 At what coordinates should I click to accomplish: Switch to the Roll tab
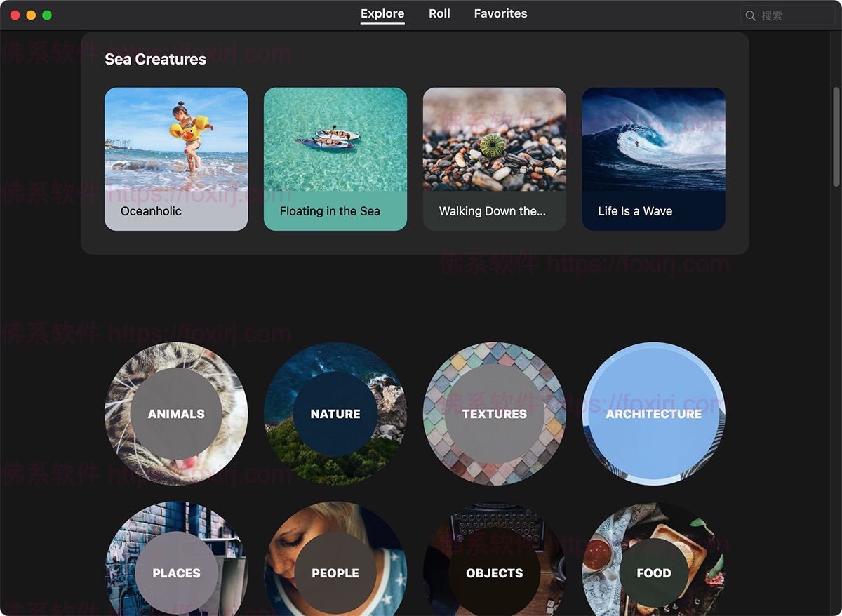(439, 14)
